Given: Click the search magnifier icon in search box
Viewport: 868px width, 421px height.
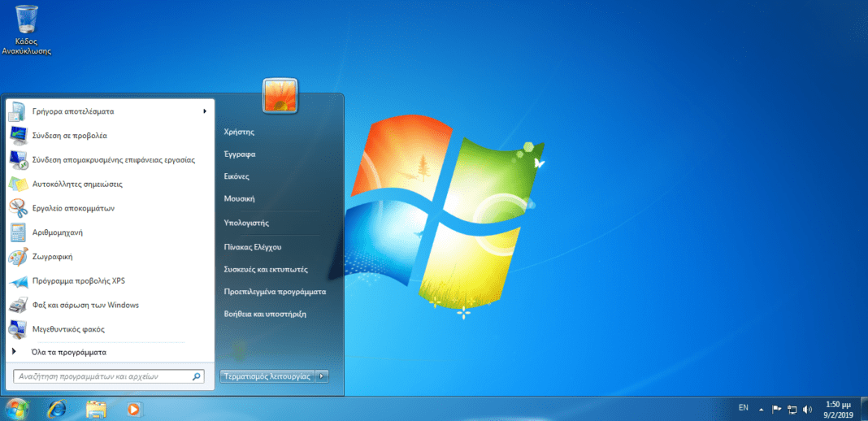Looking at the screenshot, I should 196,377.
